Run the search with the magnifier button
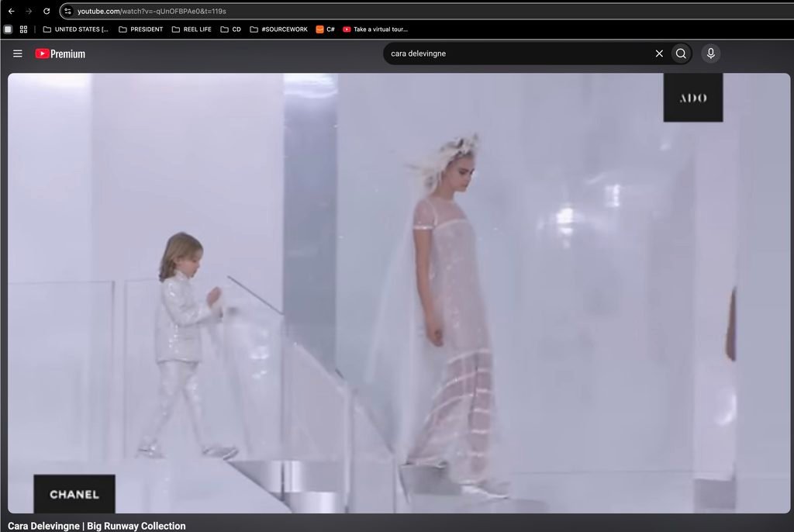794x532 pixels. pyautogui.click(x=681, y=54)
